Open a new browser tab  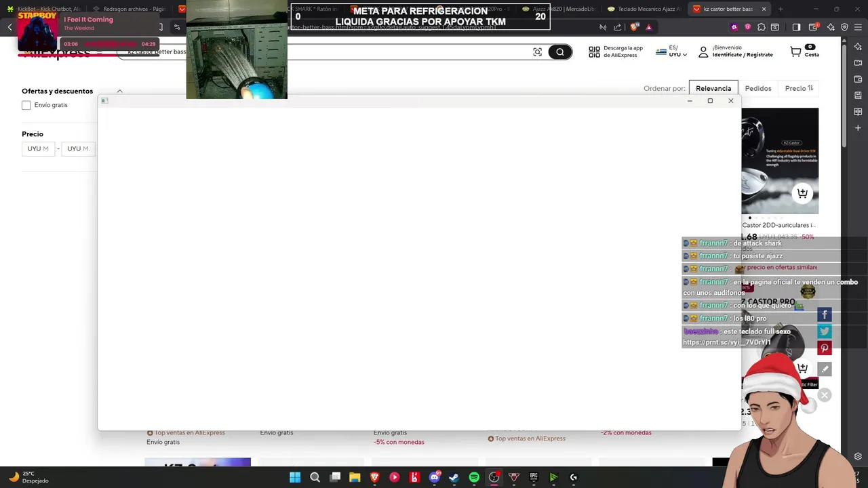pos(781,9)
